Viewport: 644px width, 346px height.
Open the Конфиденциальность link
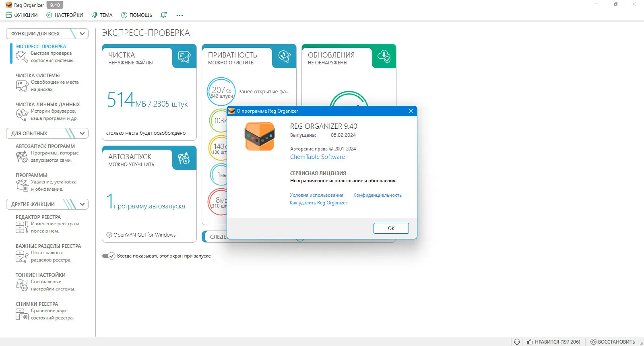coord(378,195)
